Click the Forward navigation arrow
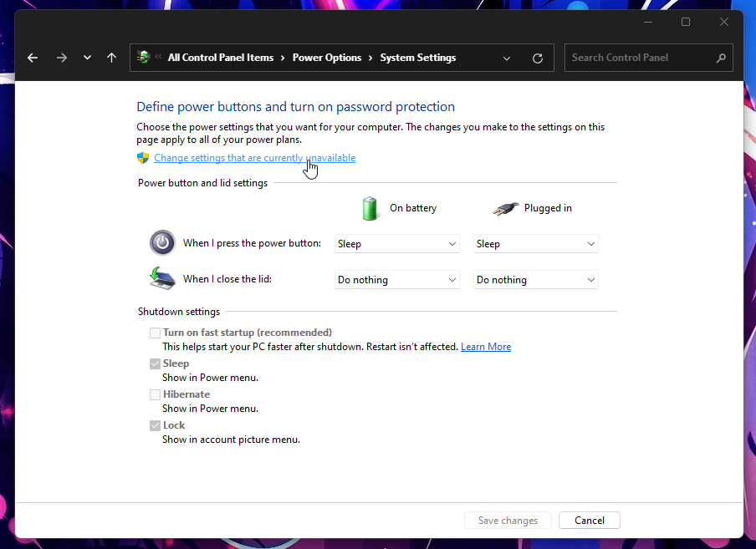The image size is (756, 549). pos(62,58)
